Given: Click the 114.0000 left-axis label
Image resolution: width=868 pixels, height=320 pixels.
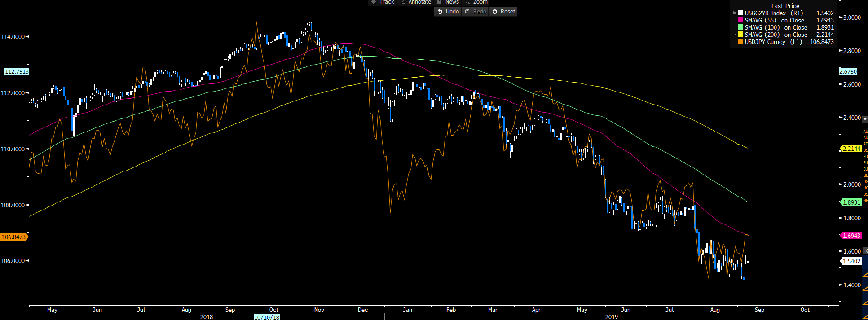Looking at the screenshot, I should click(13, 37).
